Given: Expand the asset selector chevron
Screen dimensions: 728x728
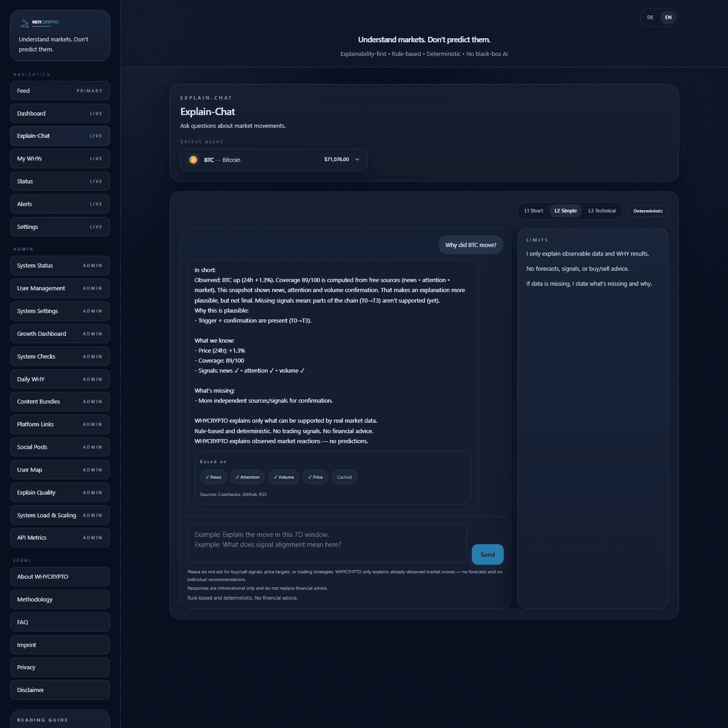Looking at the screenshot, I should coord(357,160).
